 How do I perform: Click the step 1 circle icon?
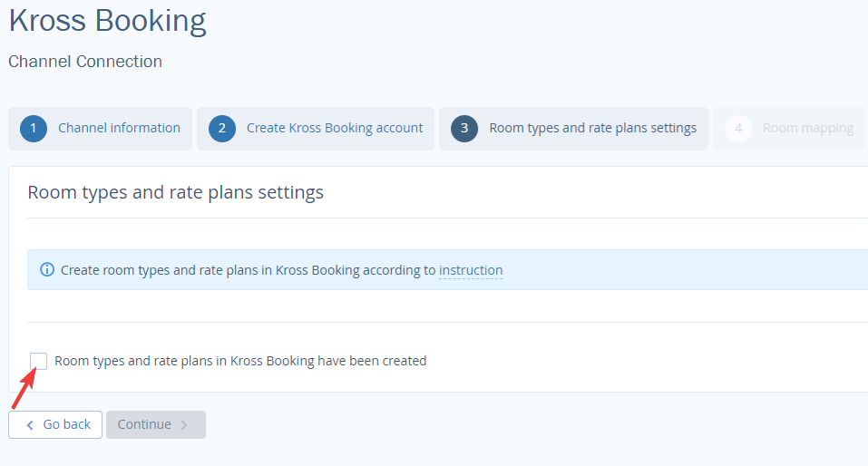point(34,129)
